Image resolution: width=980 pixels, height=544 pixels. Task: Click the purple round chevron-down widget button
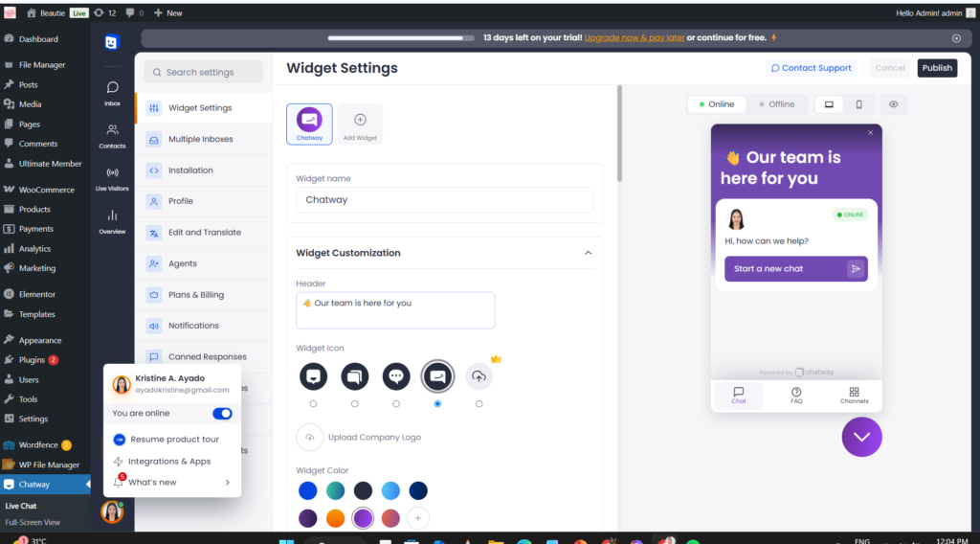pos(861,437)
